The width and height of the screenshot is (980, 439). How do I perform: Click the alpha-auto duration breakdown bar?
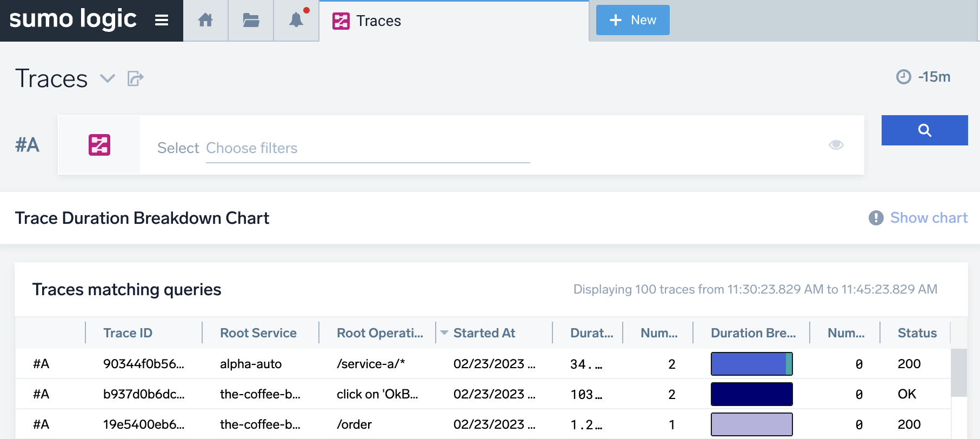point(751,364)
